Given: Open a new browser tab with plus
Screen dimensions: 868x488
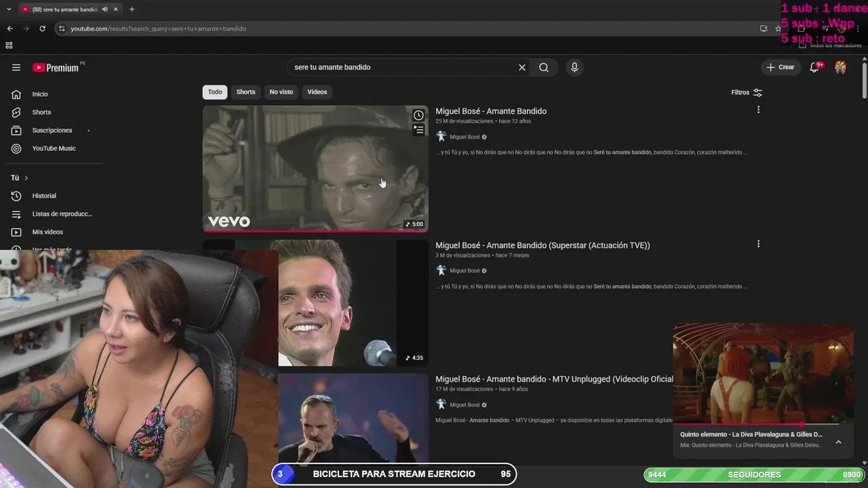Looking at the screenshot, I should coord(132,9).
